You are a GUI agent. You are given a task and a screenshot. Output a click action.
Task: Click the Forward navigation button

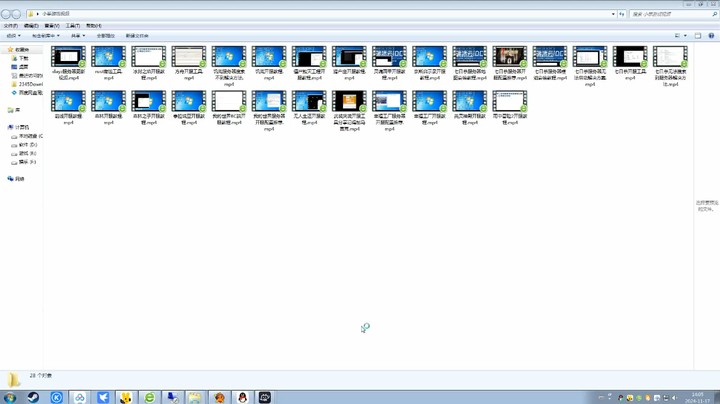(x=16, y=14)
